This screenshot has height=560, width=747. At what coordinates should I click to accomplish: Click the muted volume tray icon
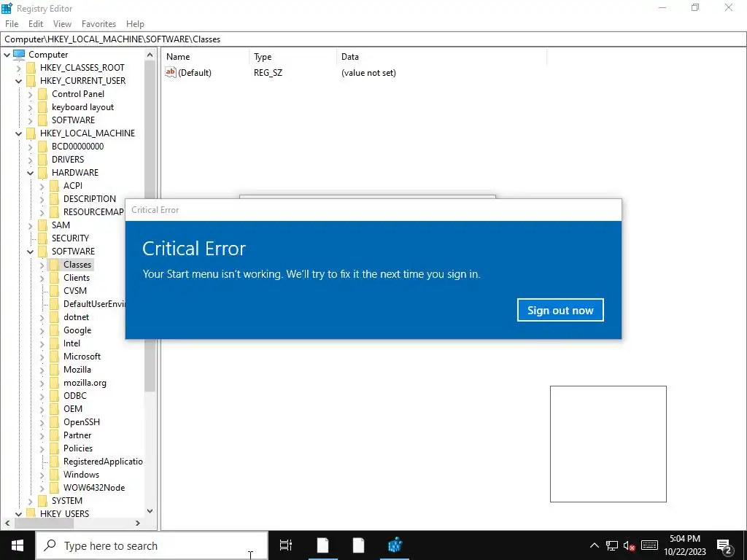pyautogui.click(x=630, y=545)
